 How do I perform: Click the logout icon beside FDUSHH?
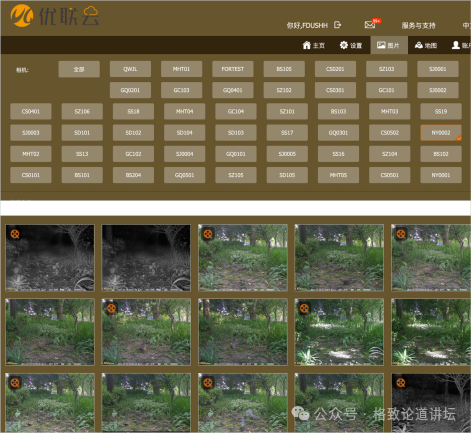[x=337, y=25]
